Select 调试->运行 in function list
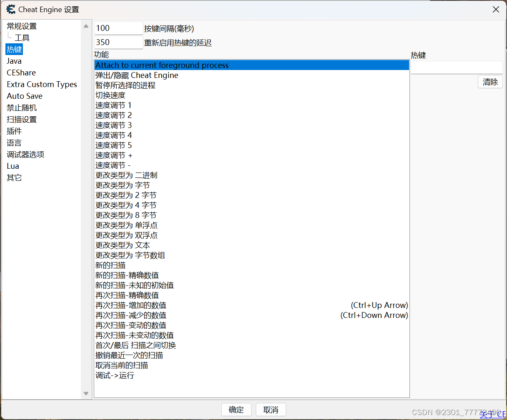Image resolution: width=507 pixels, height=420 pixels. click(252, 375)
